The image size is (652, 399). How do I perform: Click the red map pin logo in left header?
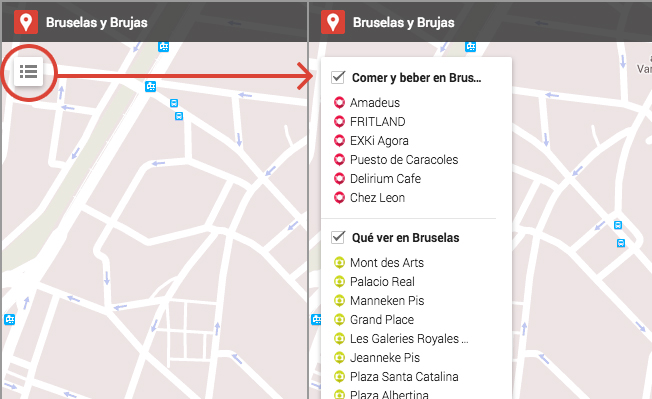(x=26, y=22)
